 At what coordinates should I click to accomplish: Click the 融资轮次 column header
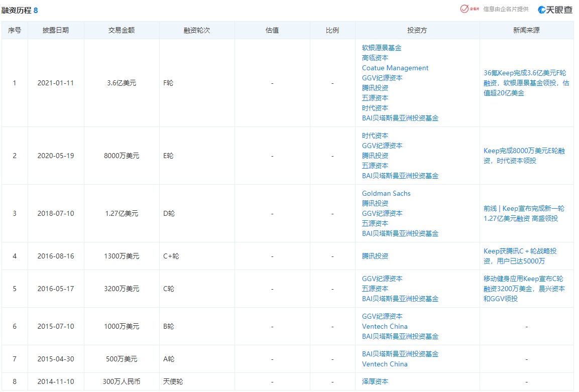tap(197, 30)
